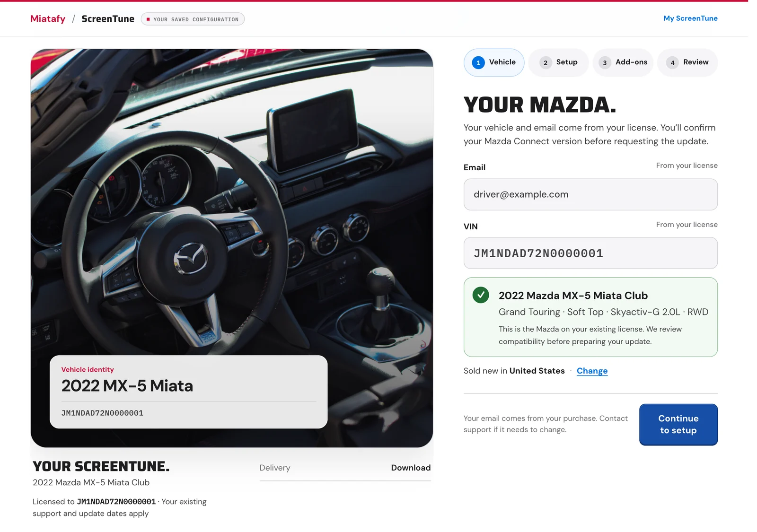Click the Licensed to VIN text
Screen dimensions: 757x532
pos(116,502)
